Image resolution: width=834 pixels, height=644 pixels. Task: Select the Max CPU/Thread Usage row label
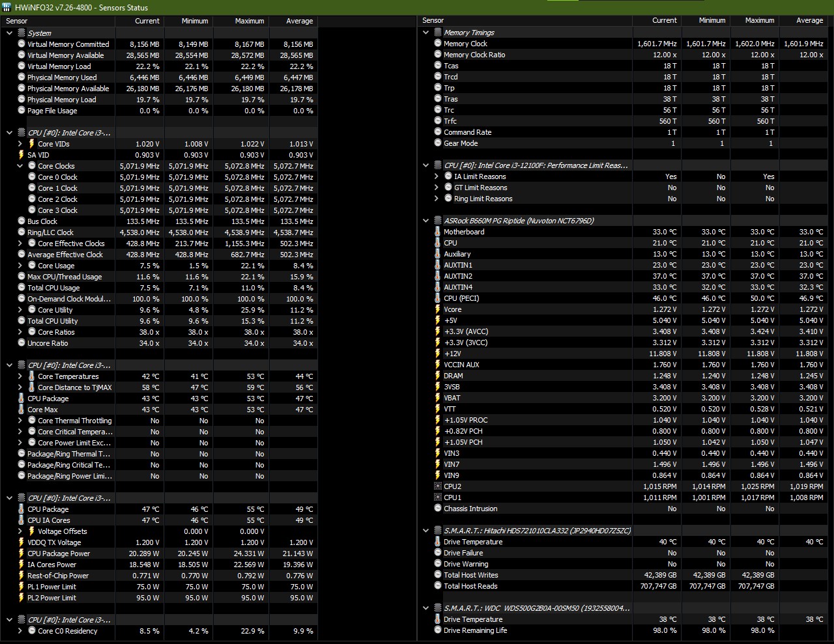(x=65, y=276)
